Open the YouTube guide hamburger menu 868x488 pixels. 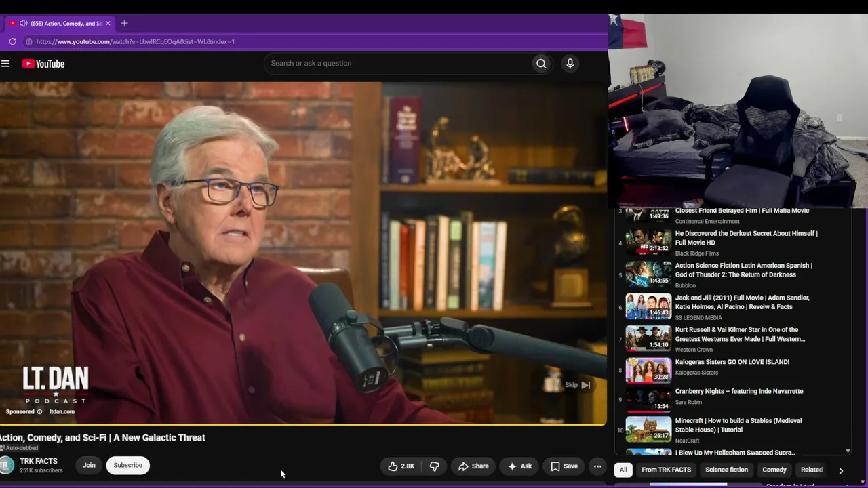click(x=5, y=64)
